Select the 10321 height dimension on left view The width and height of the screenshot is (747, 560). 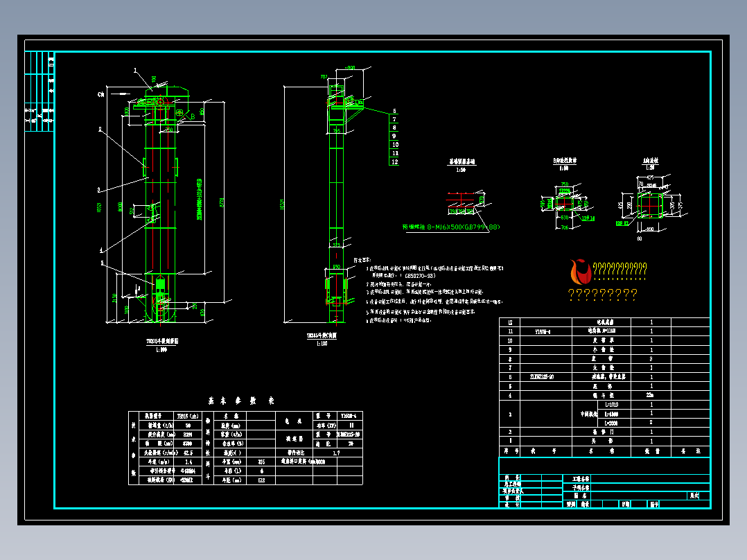click(x=99, y=207)
